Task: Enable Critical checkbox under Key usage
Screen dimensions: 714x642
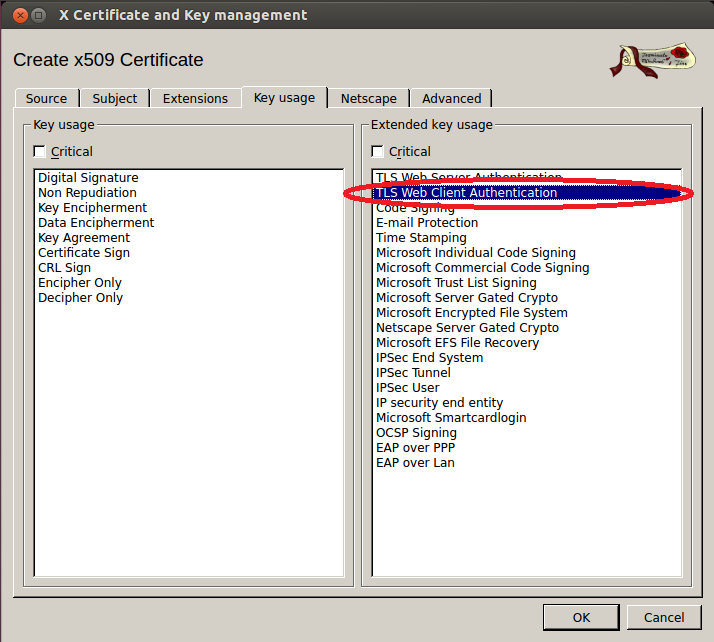Action: pos(40,151)
